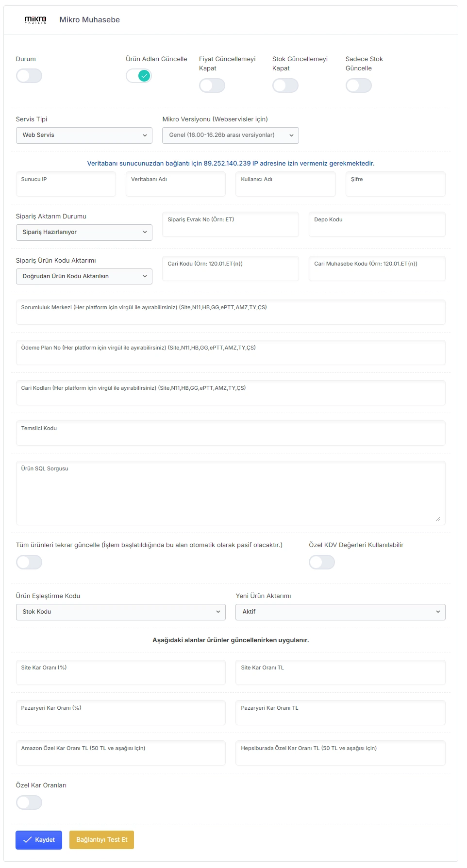Open the Sipariş Ürün Kodu Aktarımı dropdown
This screenshot has height=868, width=467.
coord(84,277)
